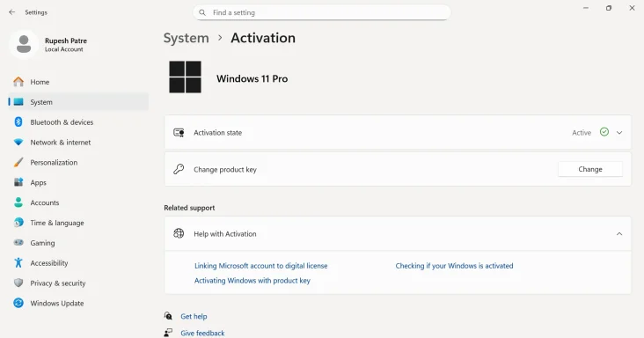Click the back arrow icon in Settings

tap(12, 12)
